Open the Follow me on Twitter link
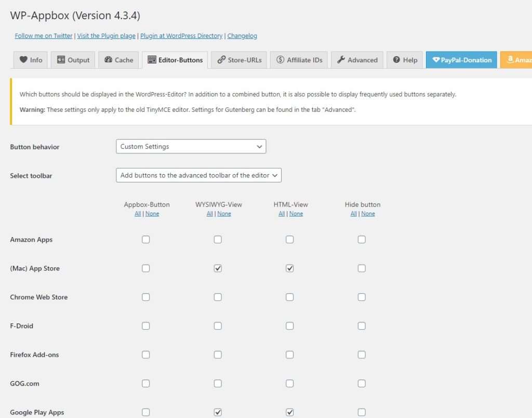Image resolution: width=532 pixels, height=418 pixels. click(44, 36)
